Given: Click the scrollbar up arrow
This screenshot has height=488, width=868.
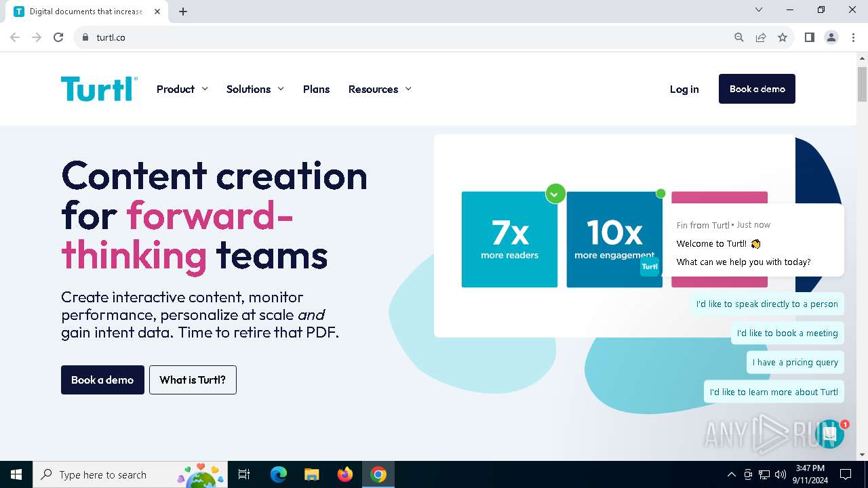Looking at the screenshot, I should point(862,58).
